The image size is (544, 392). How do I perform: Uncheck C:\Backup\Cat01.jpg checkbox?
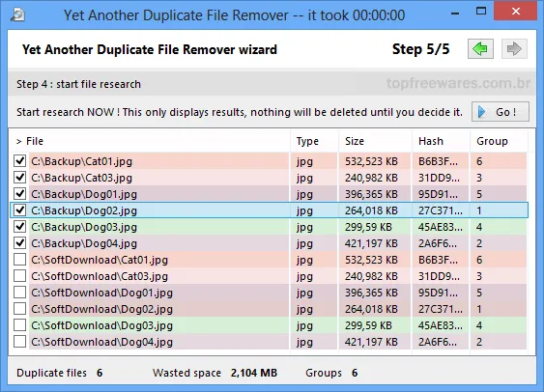pyautogui.click(x=19, y=161)
